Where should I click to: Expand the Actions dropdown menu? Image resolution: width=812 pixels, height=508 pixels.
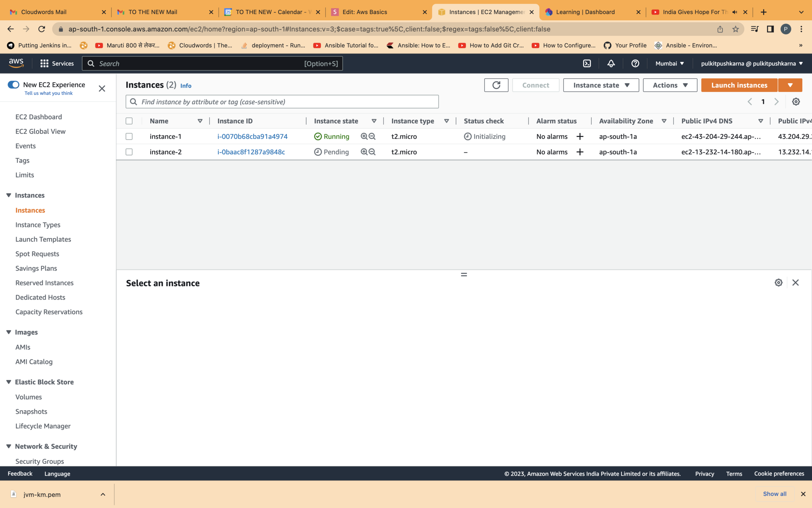coord(670,85)
